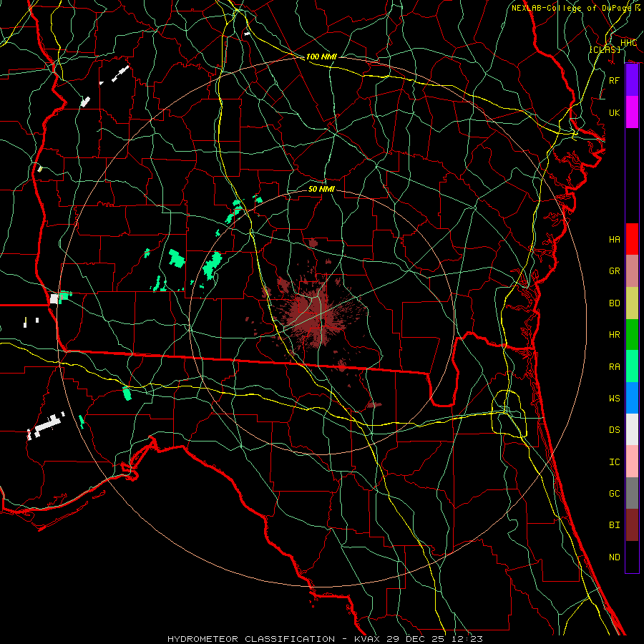Click the 'HA' legend label
Screen dimensions: 644x644
[615, 240]
